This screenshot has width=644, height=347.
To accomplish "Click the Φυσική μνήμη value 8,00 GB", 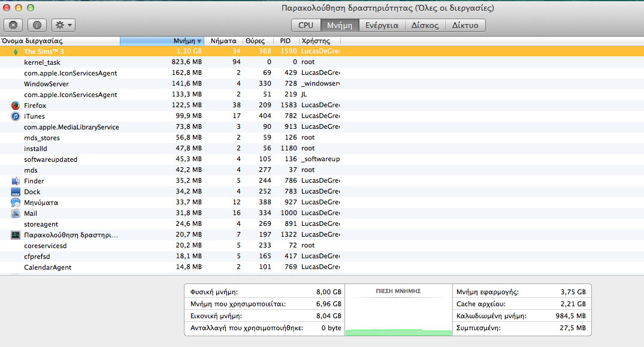I will click(x=328, y=292).
